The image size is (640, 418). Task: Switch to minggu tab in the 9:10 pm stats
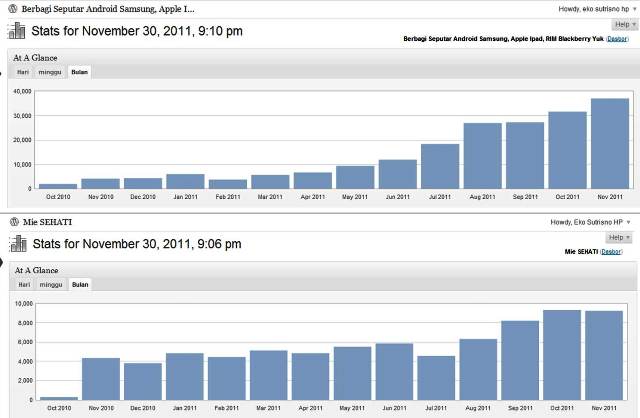[x=51, y=72]
